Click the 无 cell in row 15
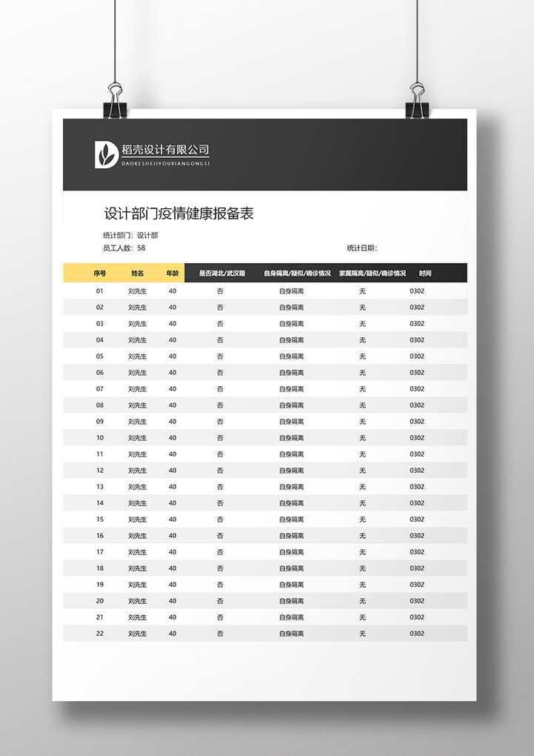534x756 pixels. click(362, 520)
